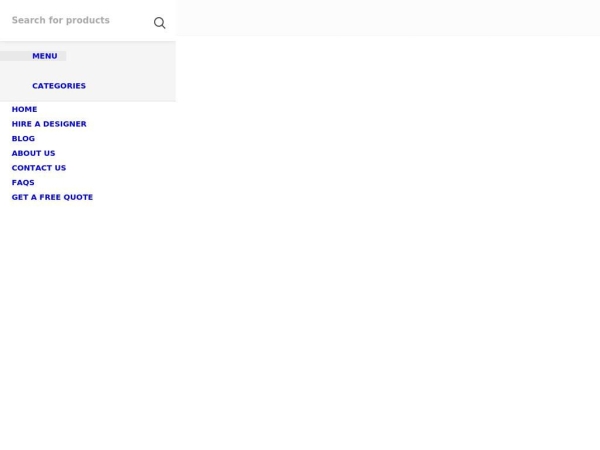Visit the blog from navigation list
The width and height of the screenshot is (600, 450).
click(x=23, y=139)
